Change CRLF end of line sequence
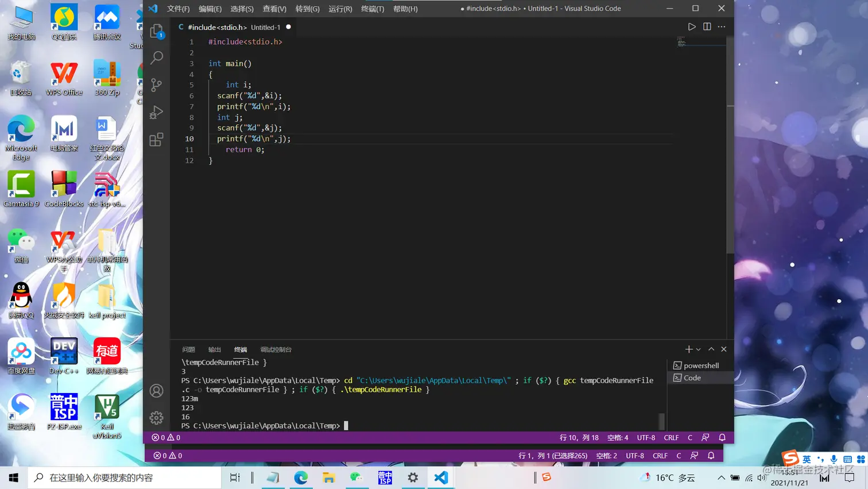Screen dimensions: 868x489 (x=671, y=438)
